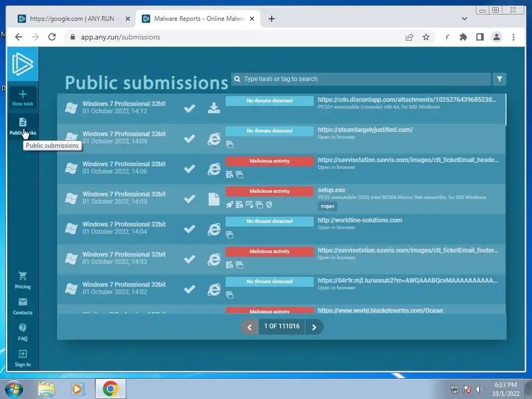Image resolution: width=532 pixels, height=399 pixels.
Task: Open the Public tasks sidebar item
Action: pos(23,126)
